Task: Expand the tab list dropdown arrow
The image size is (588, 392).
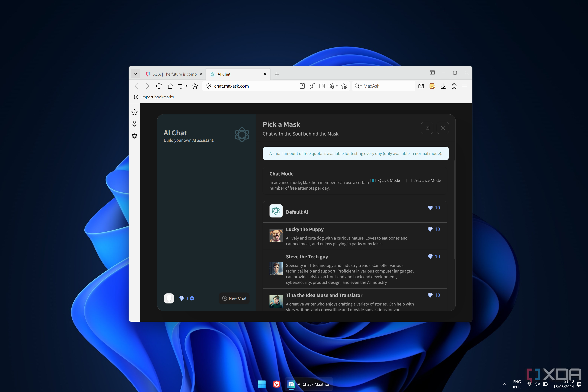Action: [136, 74]
